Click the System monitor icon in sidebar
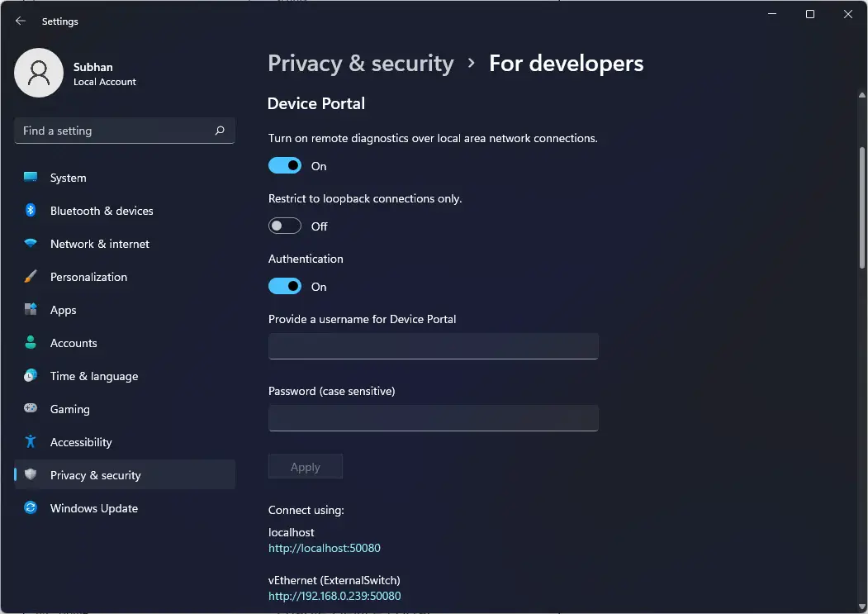This screenshot has width=868, height=614. coord(31,178)
